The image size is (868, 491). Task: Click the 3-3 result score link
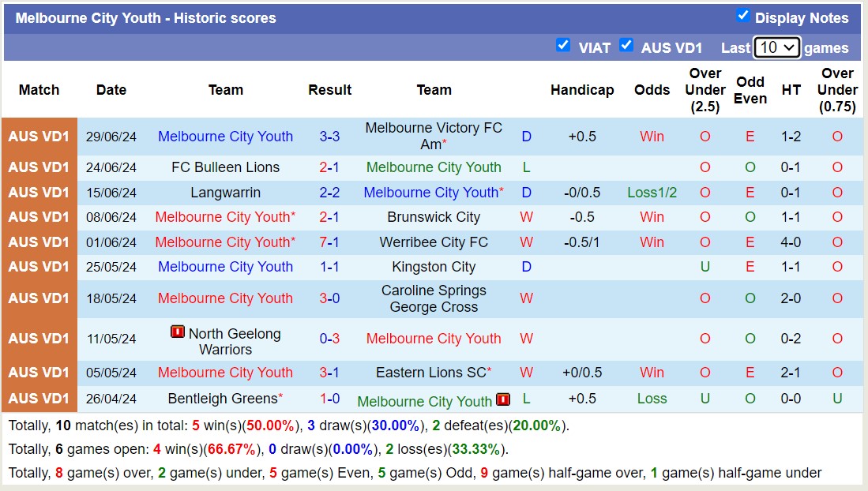[x=329, y=136]
